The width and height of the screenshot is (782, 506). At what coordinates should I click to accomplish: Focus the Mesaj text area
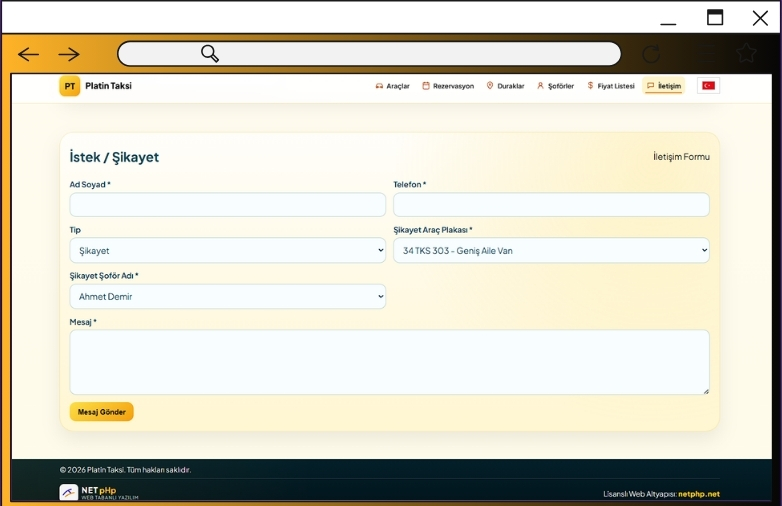tap(389, 362)
